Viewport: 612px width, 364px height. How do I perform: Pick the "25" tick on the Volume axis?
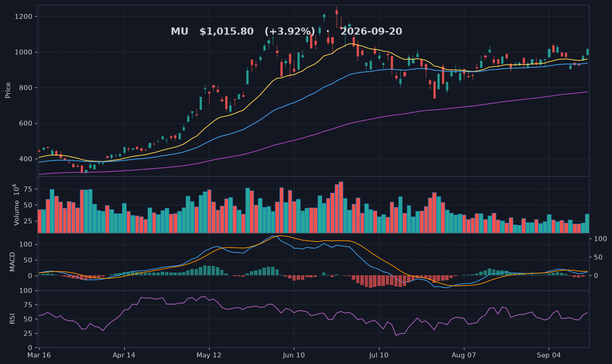[x=28, y=221]
